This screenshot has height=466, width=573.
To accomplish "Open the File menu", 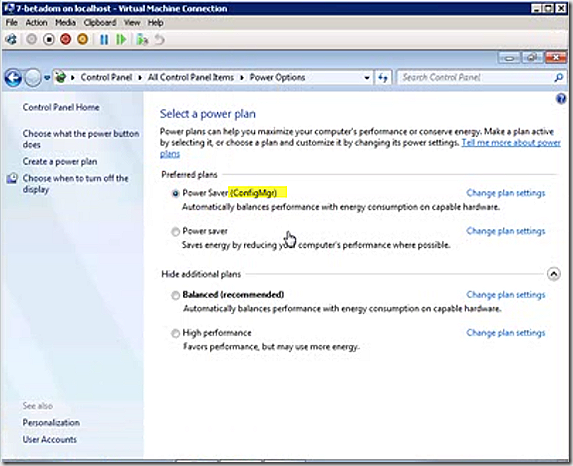I will point(12,23).
